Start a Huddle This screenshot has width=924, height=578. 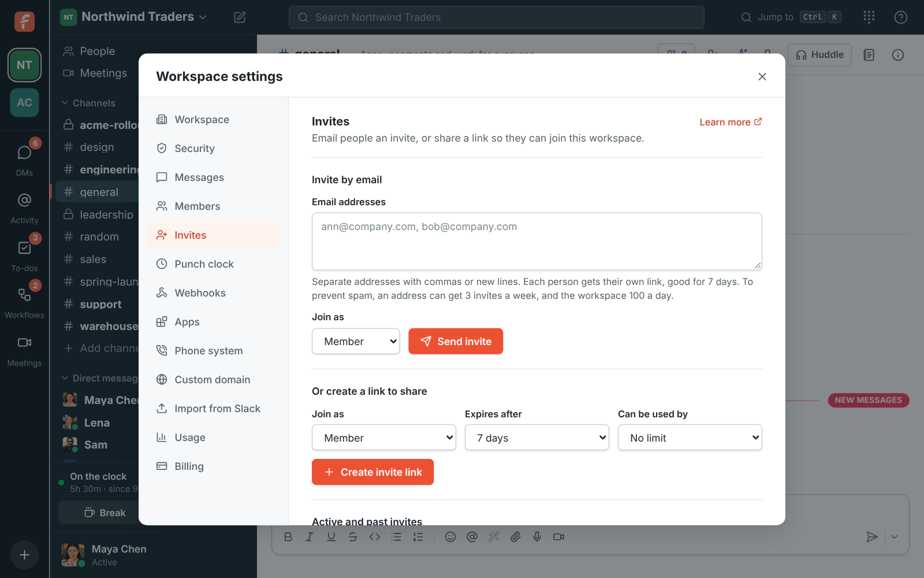(819, 55)
